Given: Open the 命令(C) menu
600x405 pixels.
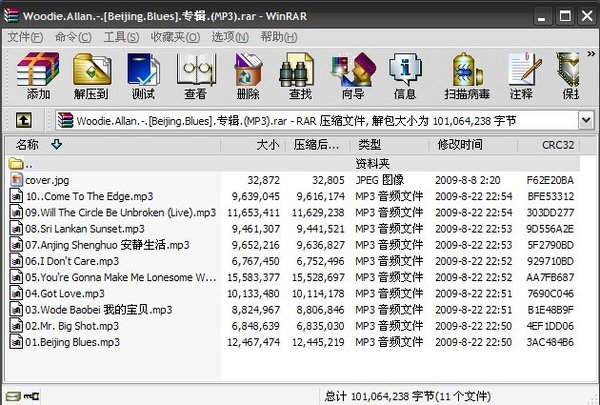Looking at the screenshot, I should [x=73, y=37].
